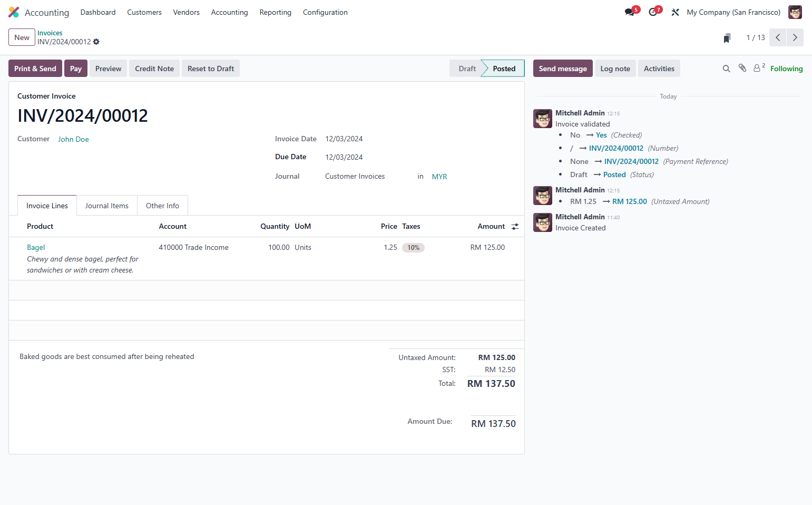Open the Activities button in chatter
812x505 pixels.
pos(659,69)
